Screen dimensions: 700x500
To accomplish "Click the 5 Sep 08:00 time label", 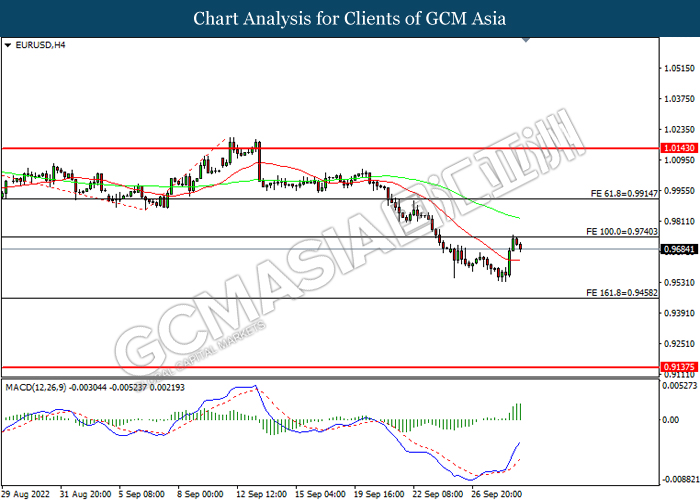I will point(142,494).
